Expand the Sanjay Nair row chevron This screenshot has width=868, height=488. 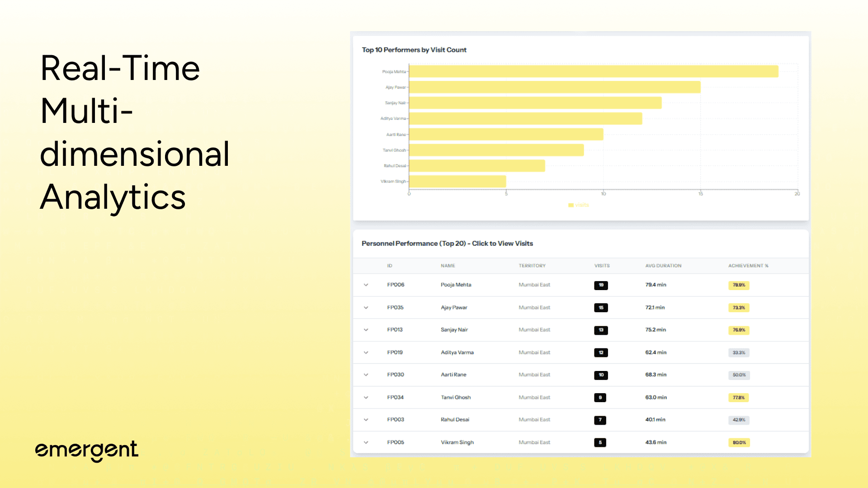coord(366,330)
